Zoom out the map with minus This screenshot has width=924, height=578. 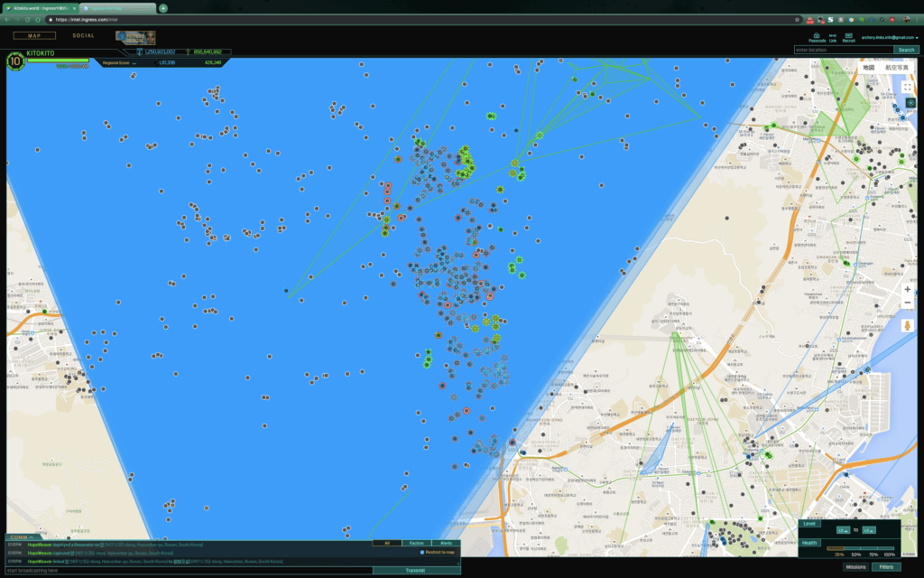908,303
